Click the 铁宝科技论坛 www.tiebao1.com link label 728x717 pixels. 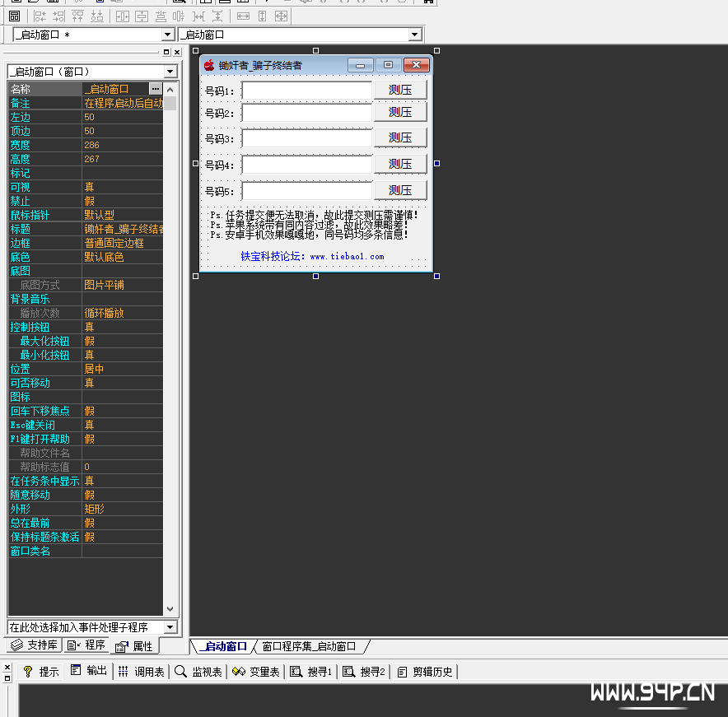point(312,256)
